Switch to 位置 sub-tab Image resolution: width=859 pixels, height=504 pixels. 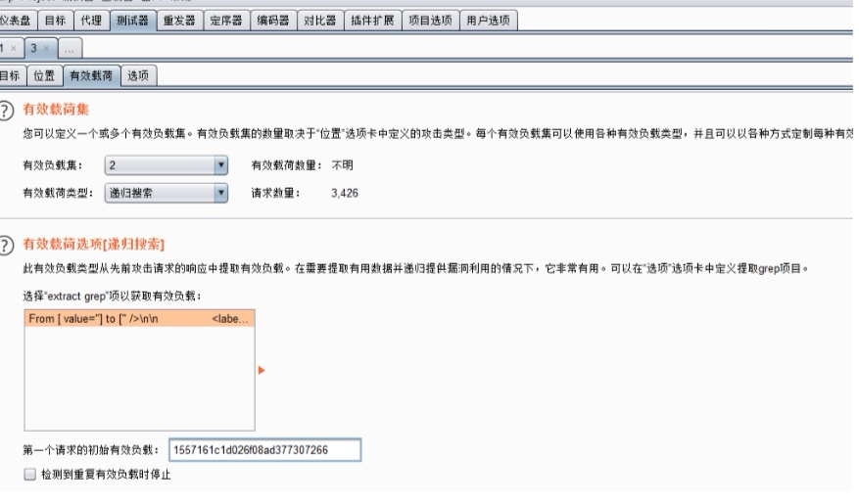coord(44,75)
